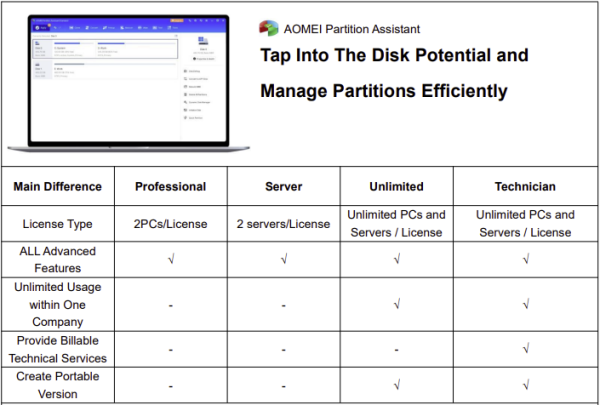Select the "Professional" column header
Image resolution: width=600 pixels, height=405 pixels.
pyautogui.click(x=171, y=186)
